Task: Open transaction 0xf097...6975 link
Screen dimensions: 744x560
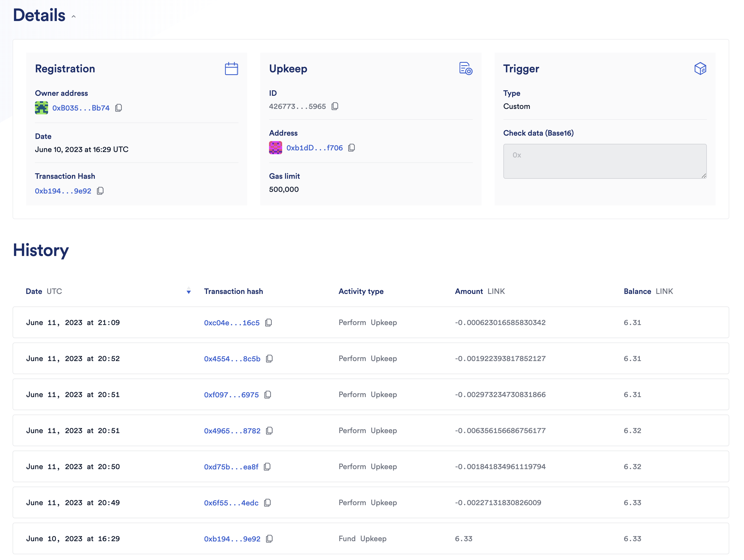Action: (231, 395)
